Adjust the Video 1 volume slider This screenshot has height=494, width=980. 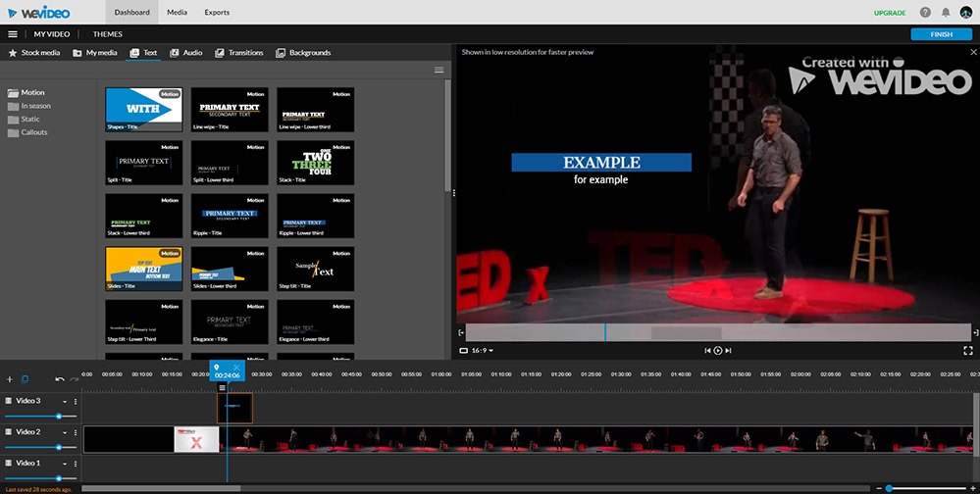[40, 478]
